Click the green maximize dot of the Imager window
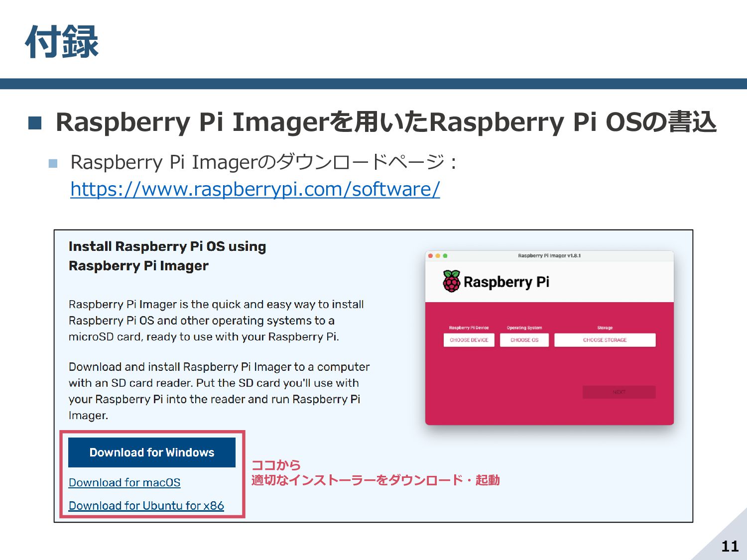Viewport: 747px width, 560px height. (x=445, y=256)
